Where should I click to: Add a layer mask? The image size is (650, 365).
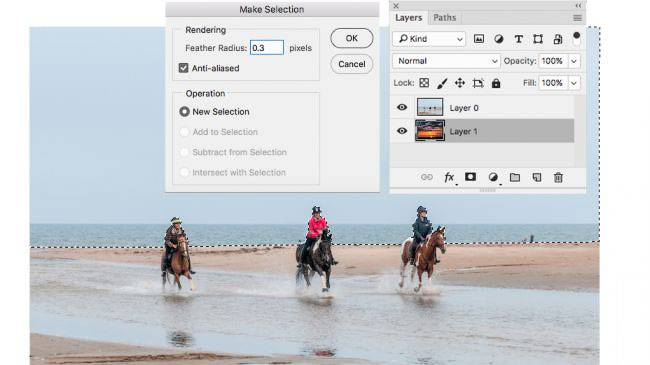470,177
